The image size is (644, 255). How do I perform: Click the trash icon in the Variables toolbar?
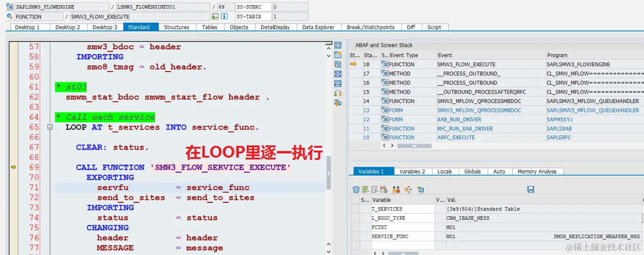[356, 189]
